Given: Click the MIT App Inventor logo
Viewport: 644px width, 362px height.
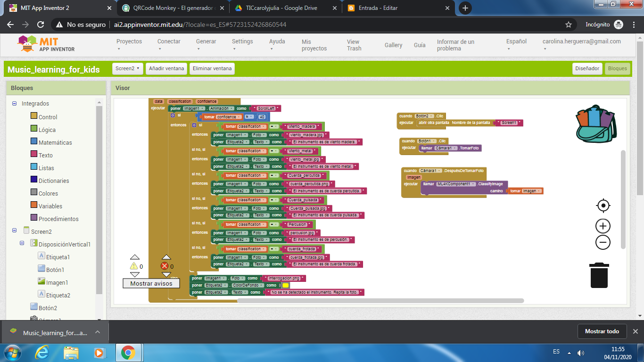Looking at the screenshot, I should click(46, 44).
